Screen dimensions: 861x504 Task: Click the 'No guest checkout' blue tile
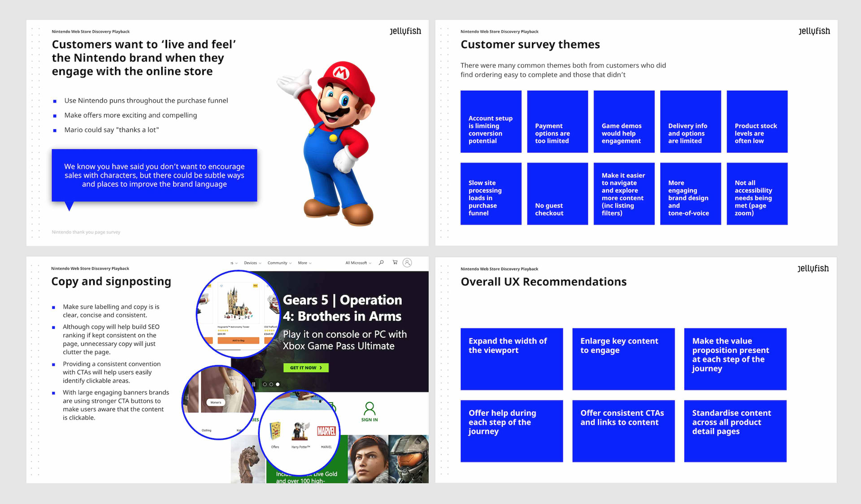(557, 194)
